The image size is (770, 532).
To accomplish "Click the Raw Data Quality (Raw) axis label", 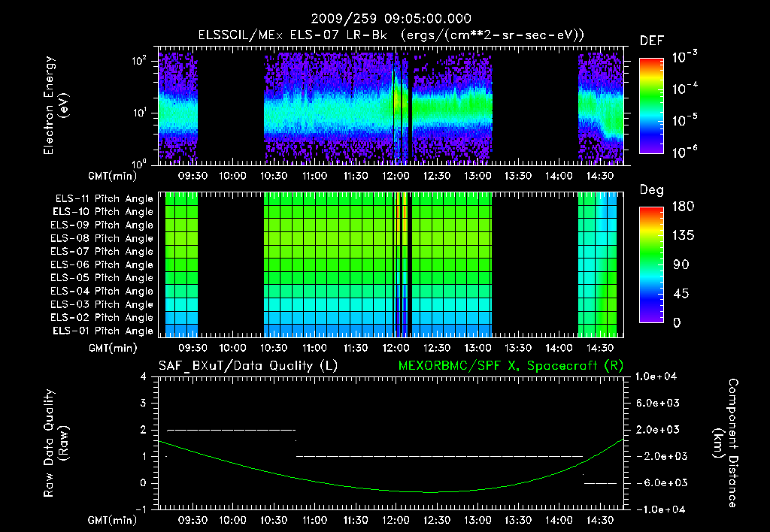I will tap(56, 443).
